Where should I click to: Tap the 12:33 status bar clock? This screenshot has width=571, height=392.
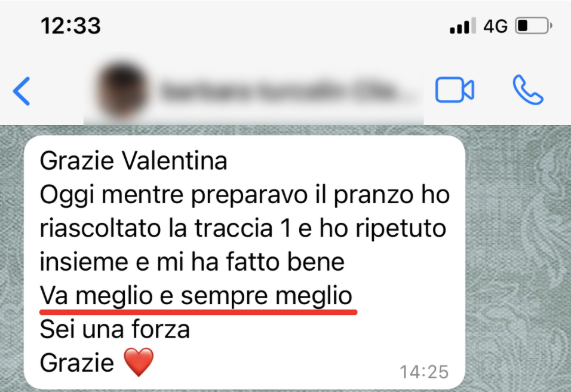tap(70, 26)
